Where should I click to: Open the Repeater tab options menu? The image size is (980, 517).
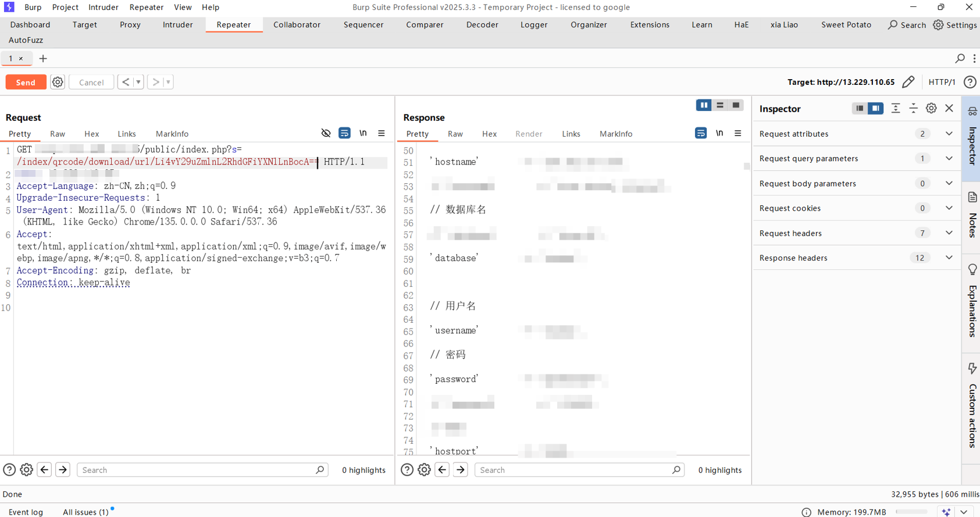point(975,58)
